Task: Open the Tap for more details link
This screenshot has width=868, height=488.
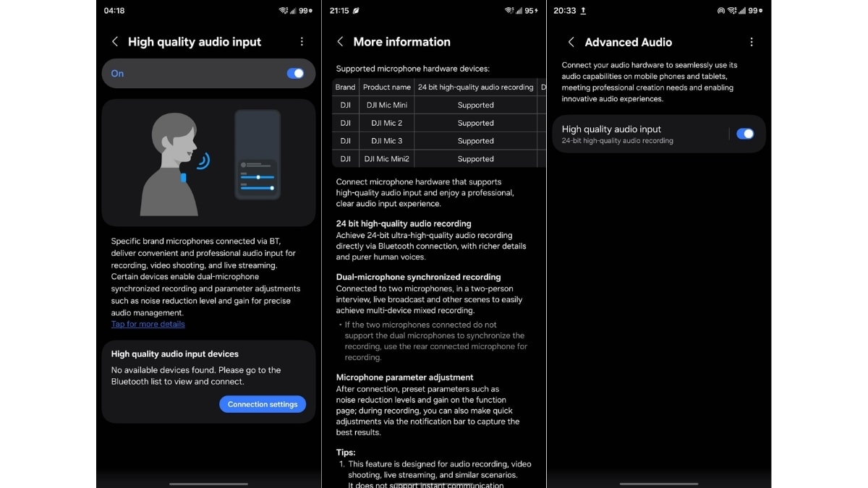Action: pyautogui.click(x=148, y=323)
